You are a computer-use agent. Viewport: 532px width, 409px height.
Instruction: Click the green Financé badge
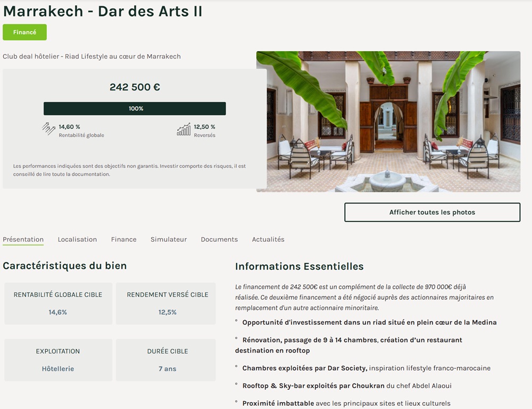click(x=24, y=32)
